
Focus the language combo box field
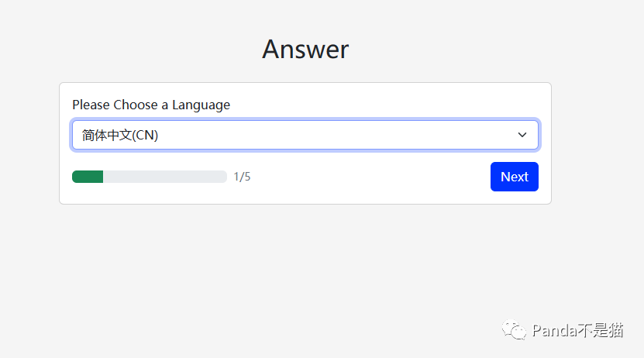[305, 135]
